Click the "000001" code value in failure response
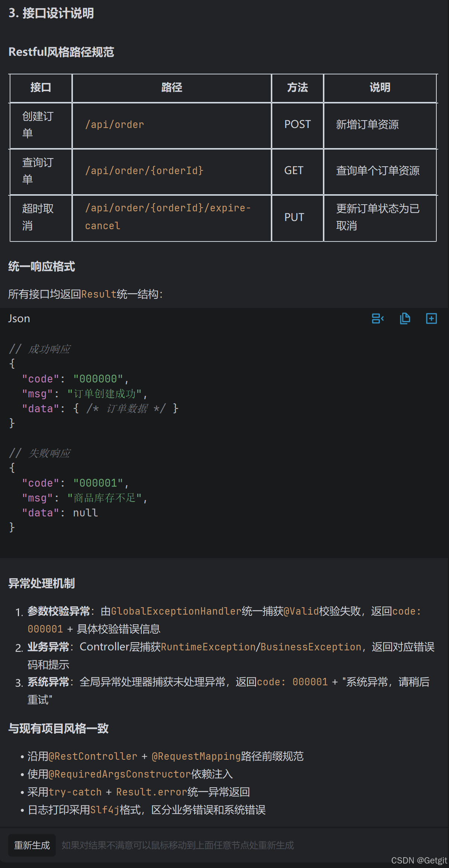449x868 pixels. pos(98,483)
